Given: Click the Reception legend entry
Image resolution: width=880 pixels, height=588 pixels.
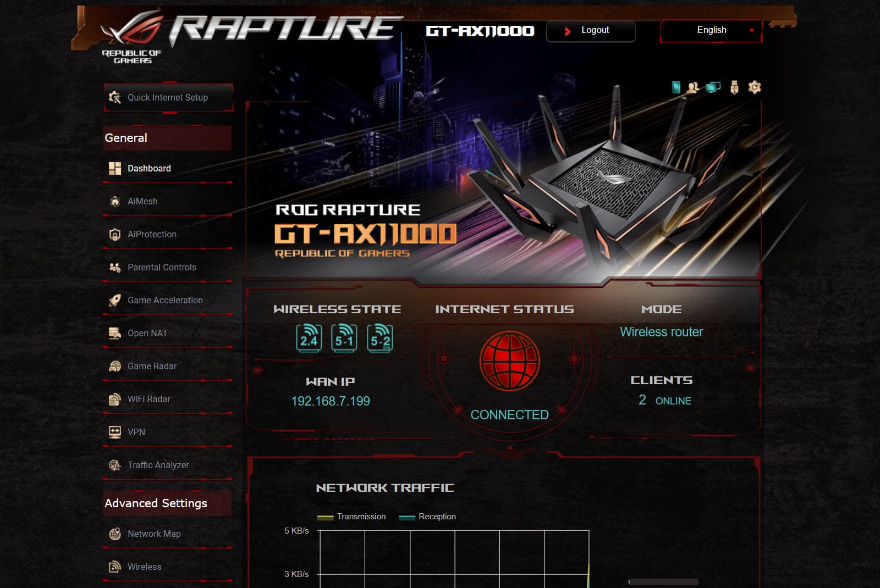Looking at the screenshot, I should (x=427, y=517).
